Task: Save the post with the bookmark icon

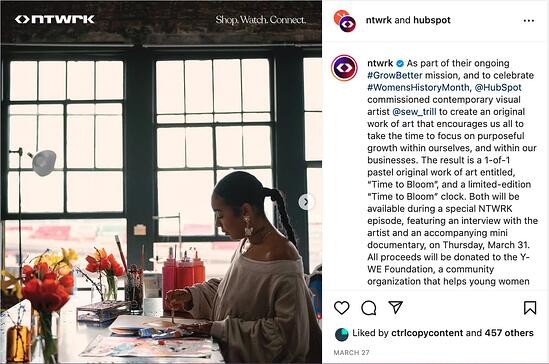Action: pos(530,308)
